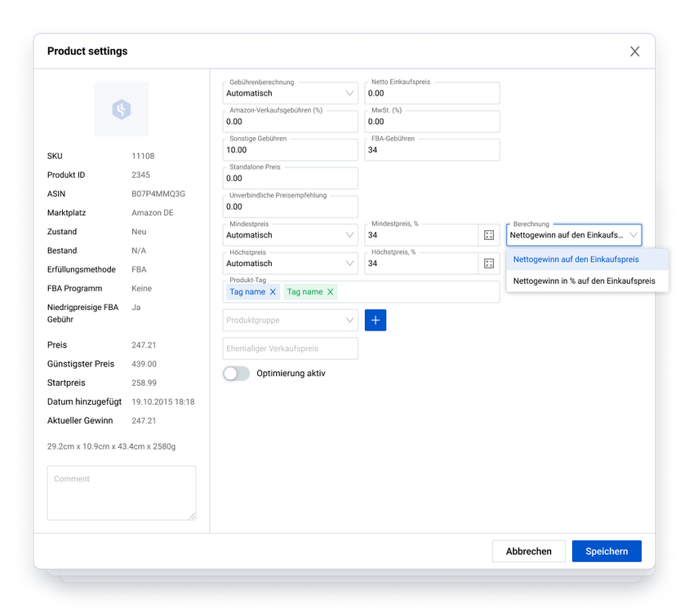The height and width of the screenshot is (616, 689).
Task: Cancel with the Abbrechen button
Action: [x=529, y=551]
